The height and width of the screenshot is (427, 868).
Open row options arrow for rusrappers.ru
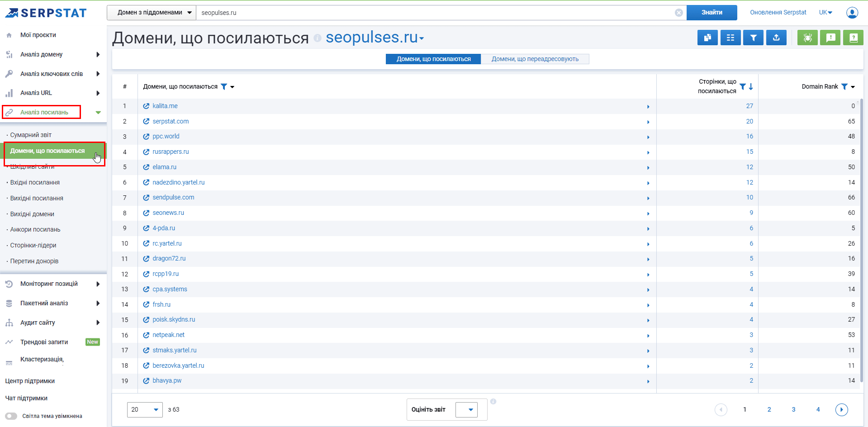(x=648, y=152)
